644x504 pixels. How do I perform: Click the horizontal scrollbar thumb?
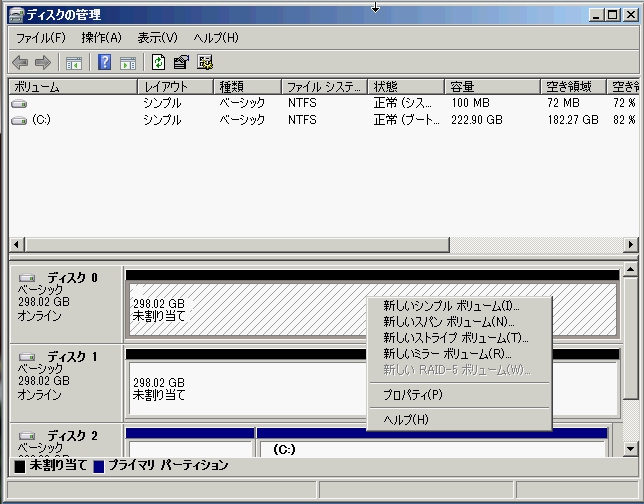click(237, 244)
